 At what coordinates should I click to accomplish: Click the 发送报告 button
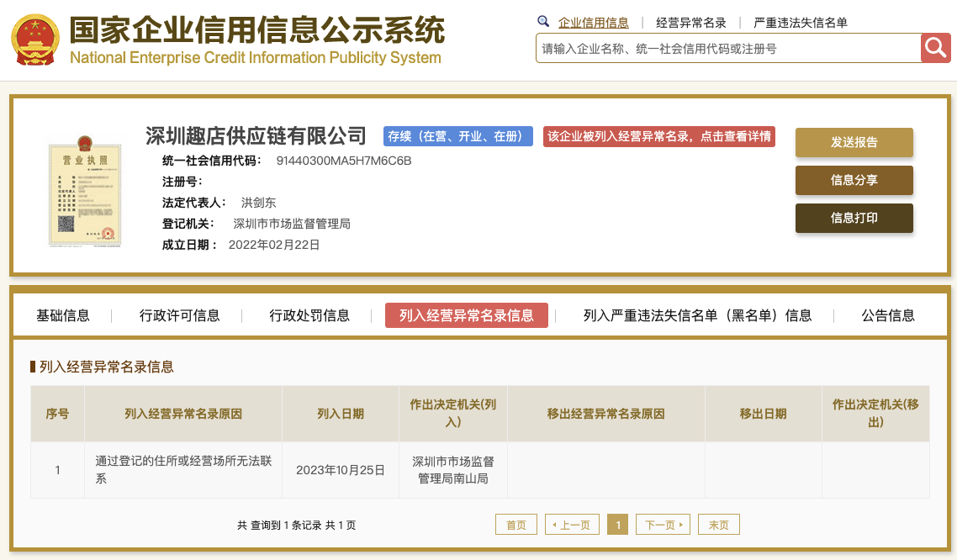[854, 142]
